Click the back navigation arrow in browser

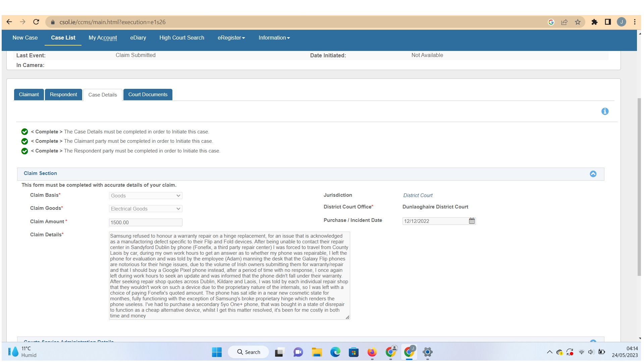pos(9,22)
